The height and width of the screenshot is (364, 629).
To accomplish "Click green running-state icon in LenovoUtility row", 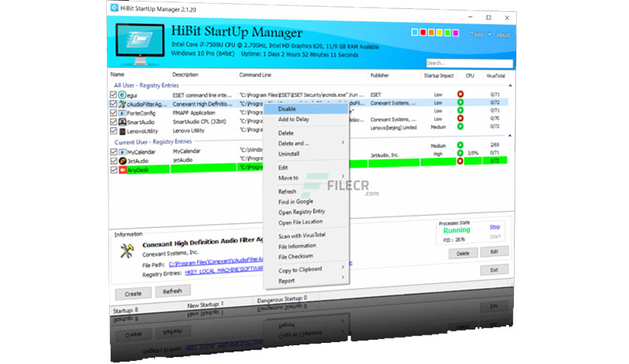I will (460, 126).
